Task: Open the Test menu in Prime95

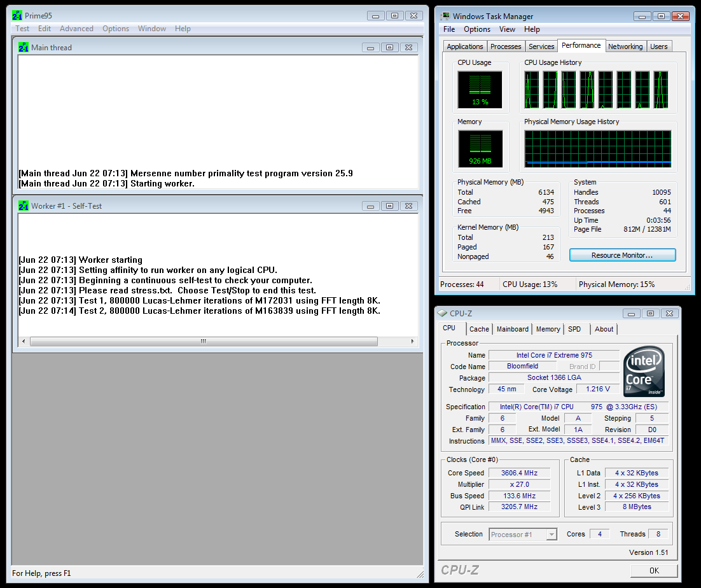Action: click(x=22, y=28)
